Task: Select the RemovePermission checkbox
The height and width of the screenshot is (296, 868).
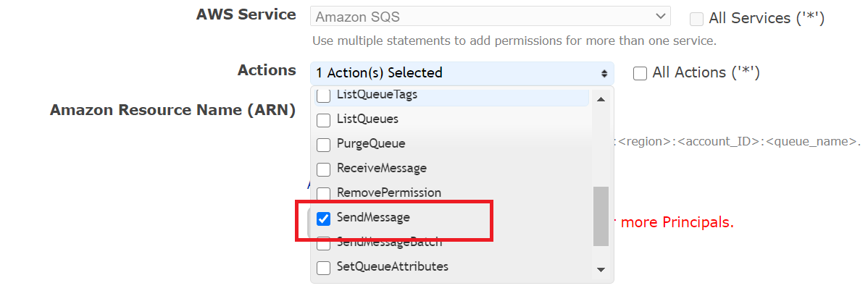Action: click(x=324, y=193)
